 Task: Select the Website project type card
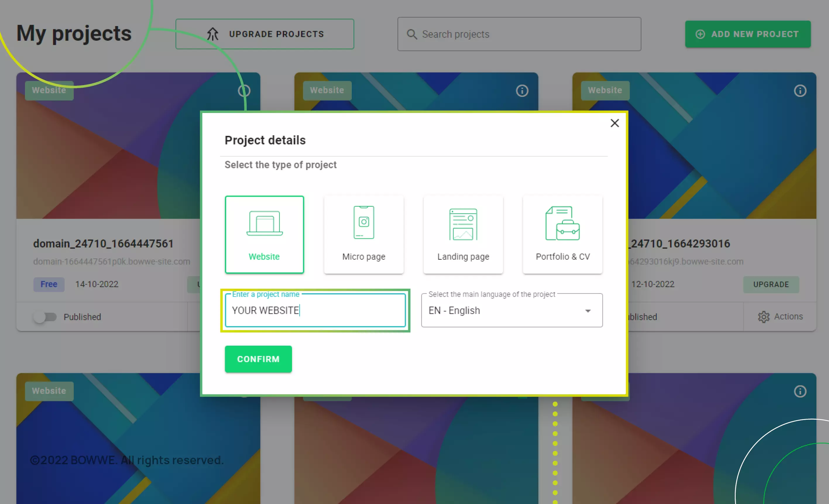pyautogui.click(x=265, y=234)
